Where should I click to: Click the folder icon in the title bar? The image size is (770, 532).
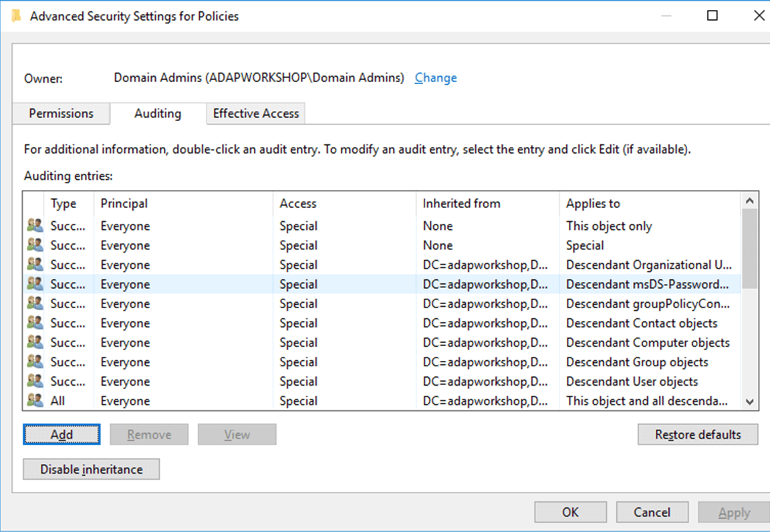point(17,16)
